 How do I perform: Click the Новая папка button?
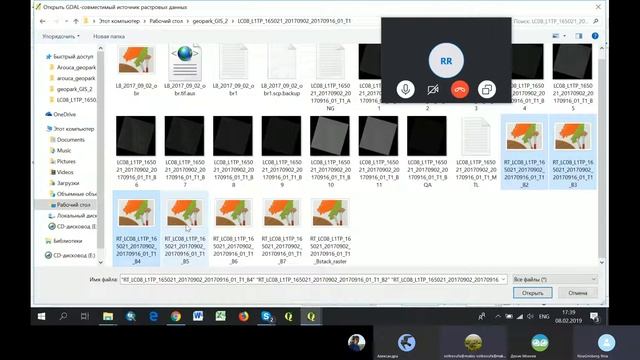click(109, 36)
